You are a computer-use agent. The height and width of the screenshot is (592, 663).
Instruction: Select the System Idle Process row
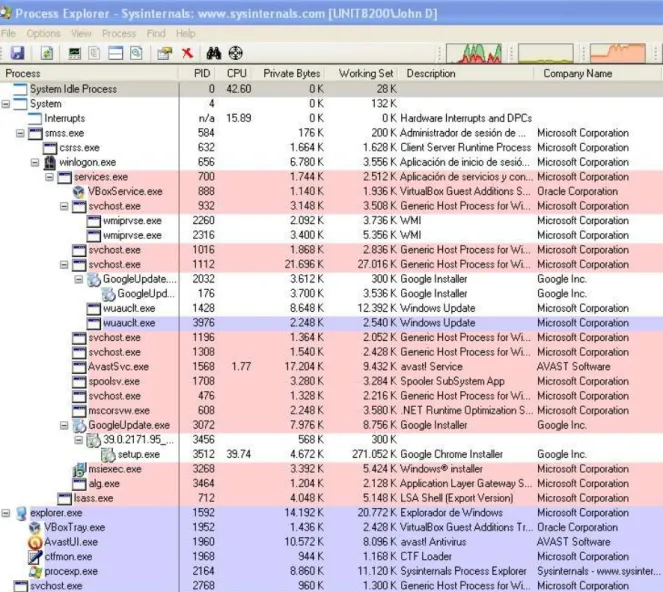(332, 89)
